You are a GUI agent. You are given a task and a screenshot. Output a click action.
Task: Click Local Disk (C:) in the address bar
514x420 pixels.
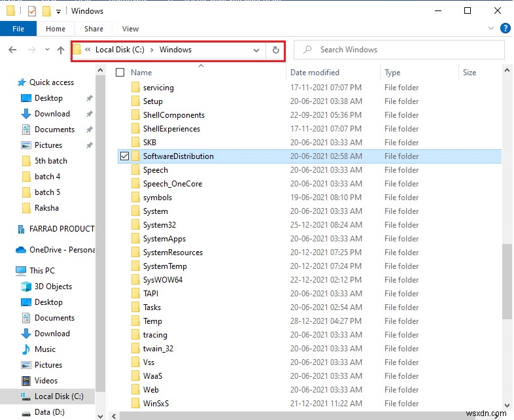click(120, 50)
